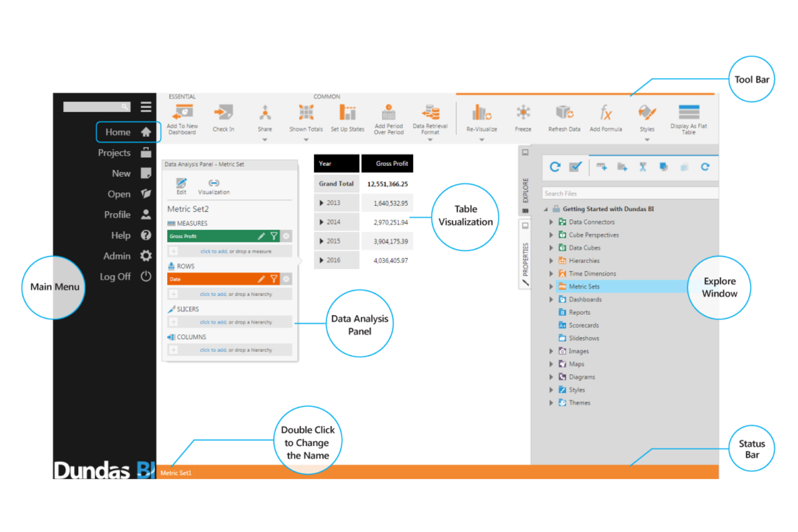Click the Visualization icon in the Data Analysis Panel

click(x=214, y=184)
